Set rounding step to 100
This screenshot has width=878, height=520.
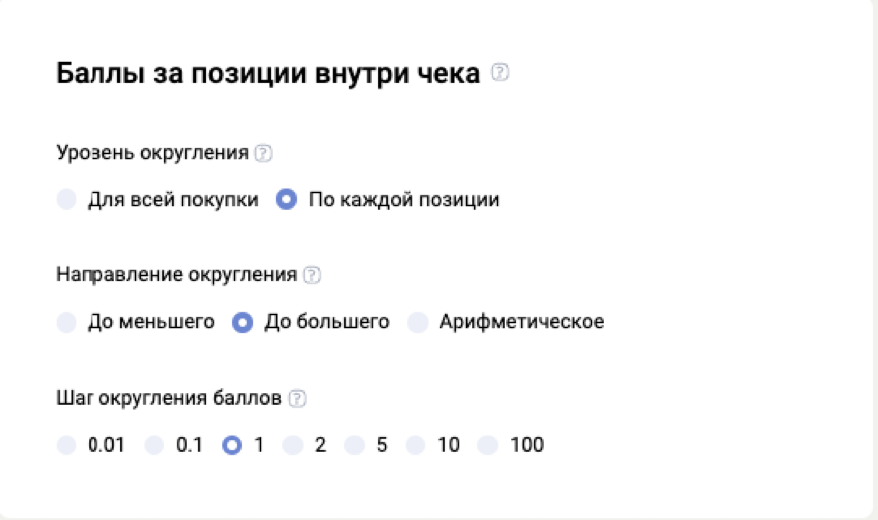pos(488,445)
